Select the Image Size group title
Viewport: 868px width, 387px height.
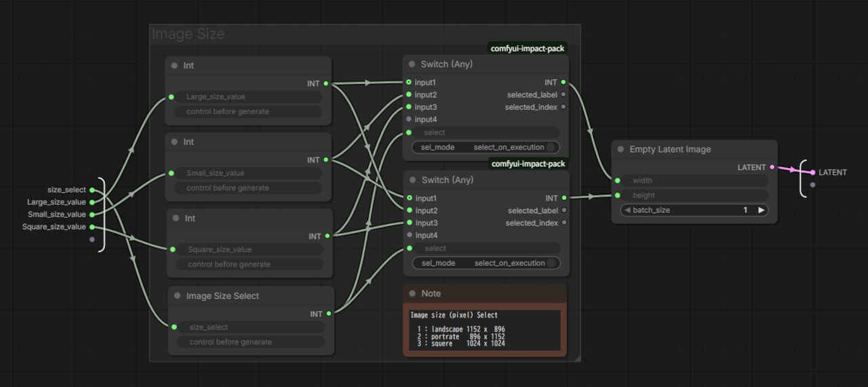pyautogui.click(x=188, y=35)
